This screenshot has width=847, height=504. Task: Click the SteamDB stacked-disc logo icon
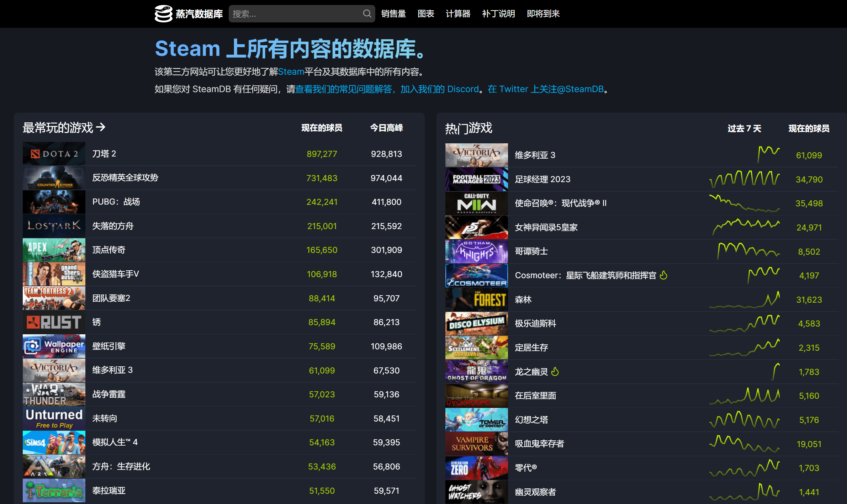coord(163,14)
